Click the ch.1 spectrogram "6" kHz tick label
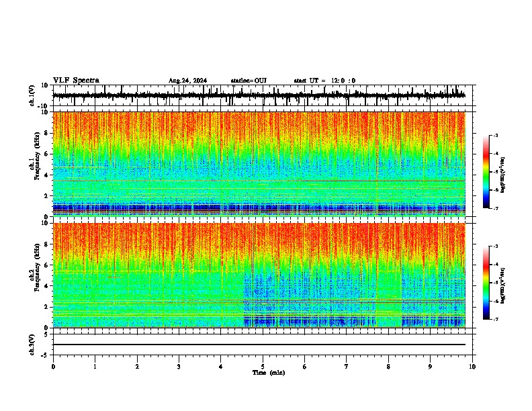This screenshot has height=411, width=532. [46, 154]
